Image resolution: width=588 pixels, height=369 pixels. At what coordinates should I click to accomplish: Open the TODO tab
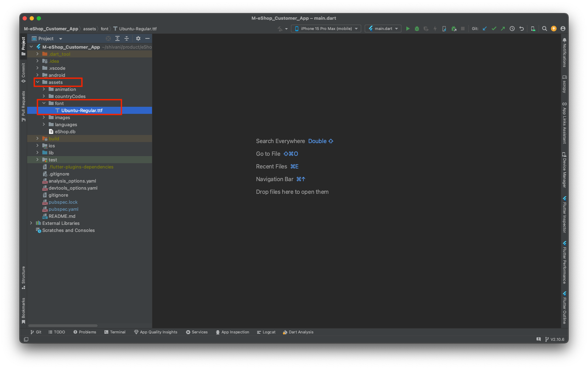57,332
